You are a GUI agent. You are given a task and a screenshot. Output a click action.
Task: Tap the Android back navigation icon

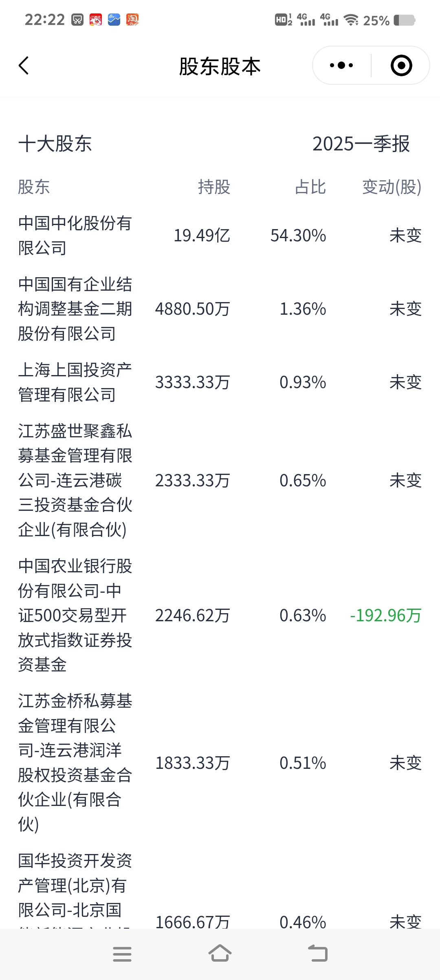[x=318, y=954]
